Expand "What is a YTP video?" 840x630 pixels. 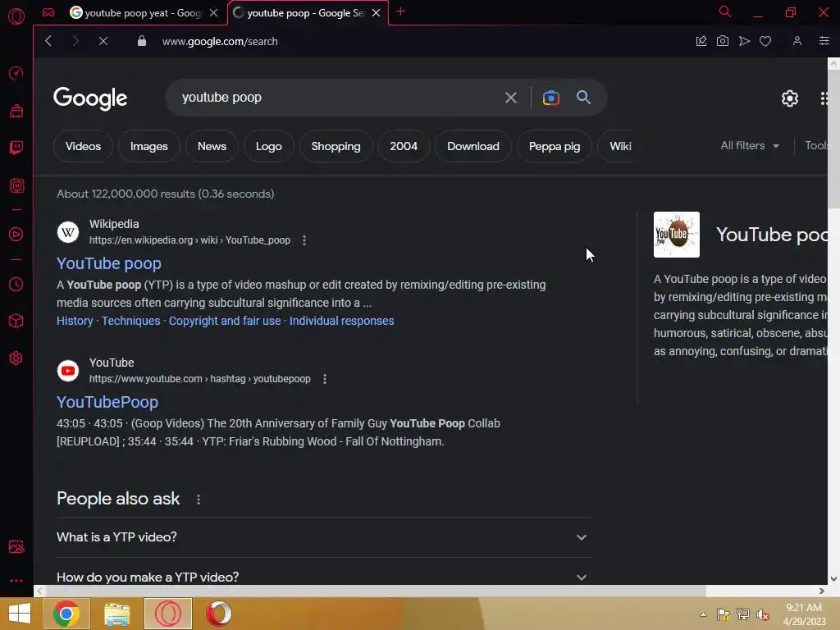(323, 536)
